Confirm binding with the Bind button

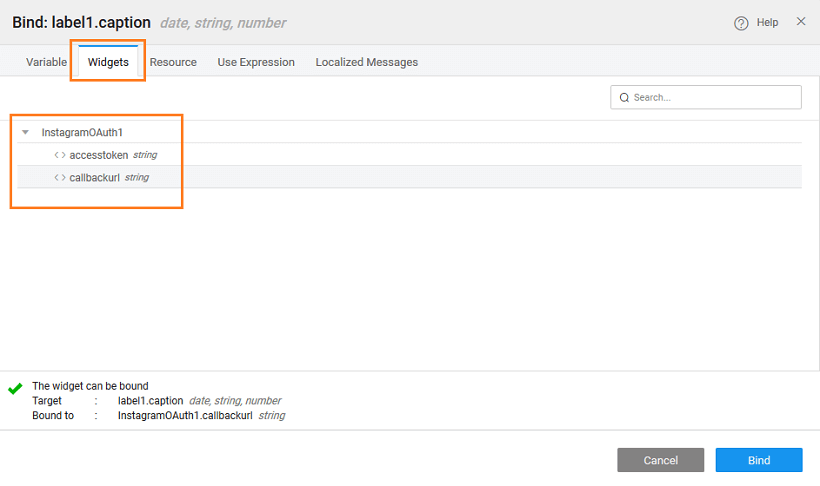758,460
